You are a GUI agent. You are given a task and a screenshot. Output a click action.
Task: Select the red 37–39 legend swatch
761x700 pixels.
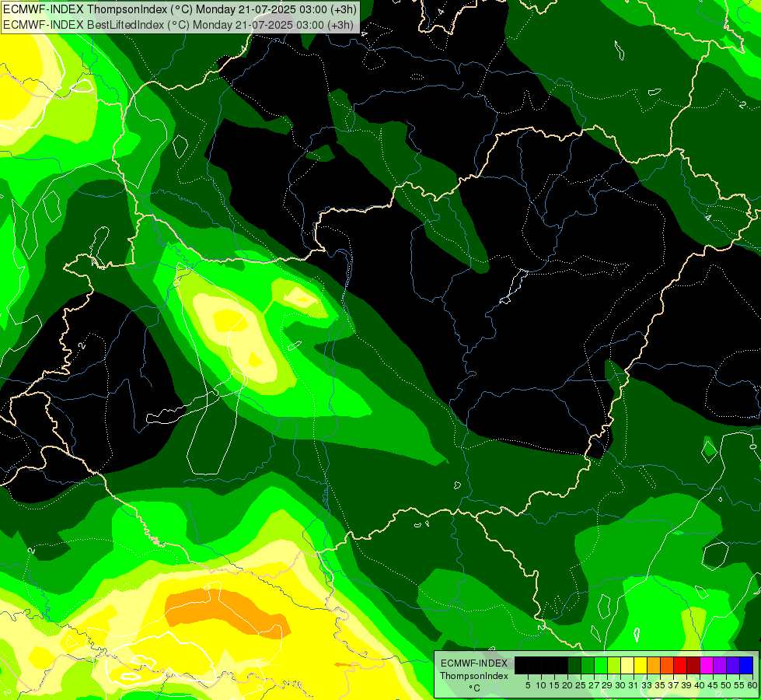tap(680, 665)
